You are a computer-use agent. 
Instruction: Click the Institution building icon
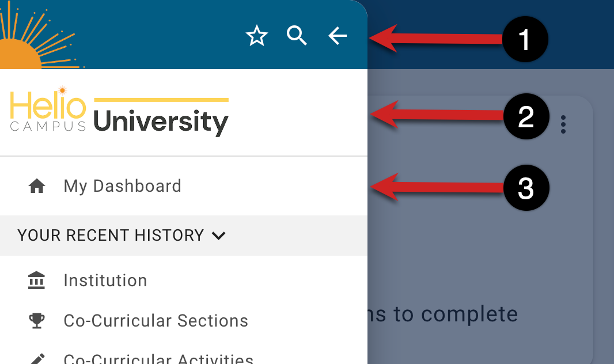[x=37, y=280]
